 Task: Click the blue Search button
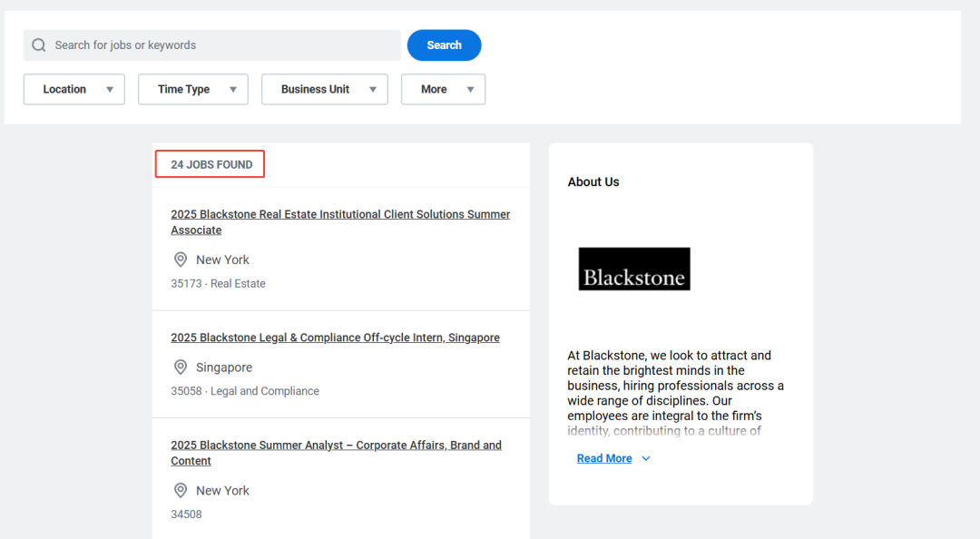tap(445, 45)
